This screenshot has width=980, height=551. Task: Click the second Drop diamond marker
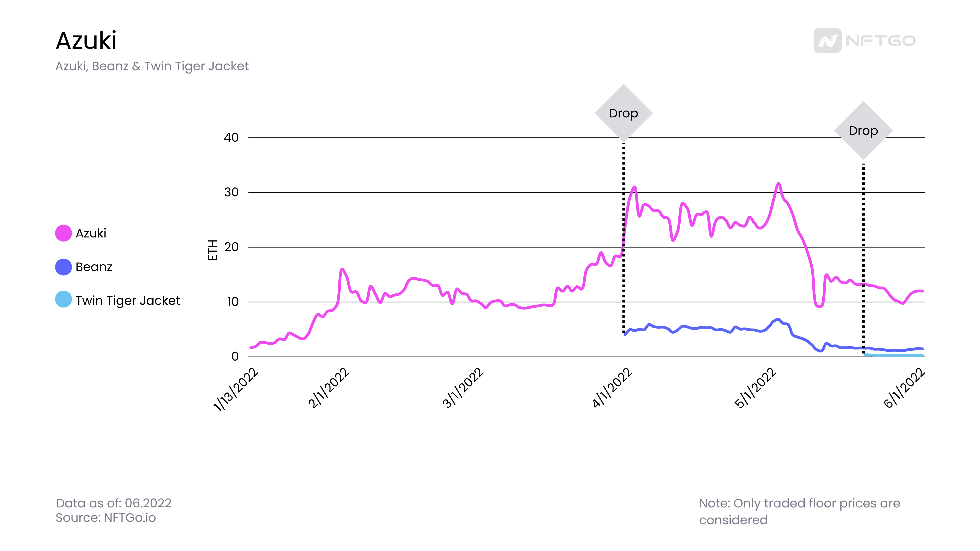(864, 130)
